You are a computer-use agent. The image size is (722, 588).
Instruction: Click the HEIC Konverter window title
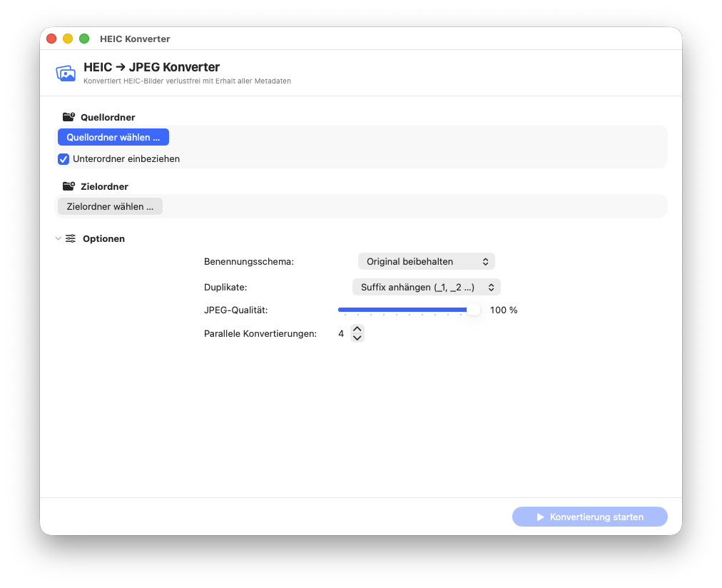135,39
